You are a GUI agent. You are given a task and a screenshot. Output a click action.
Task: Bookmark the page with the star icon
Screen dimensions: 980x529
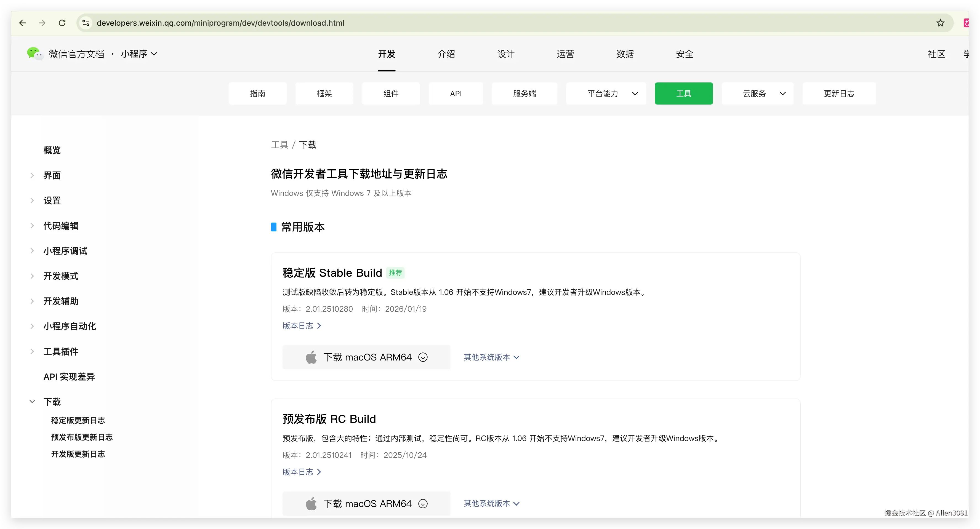point(940,23)
